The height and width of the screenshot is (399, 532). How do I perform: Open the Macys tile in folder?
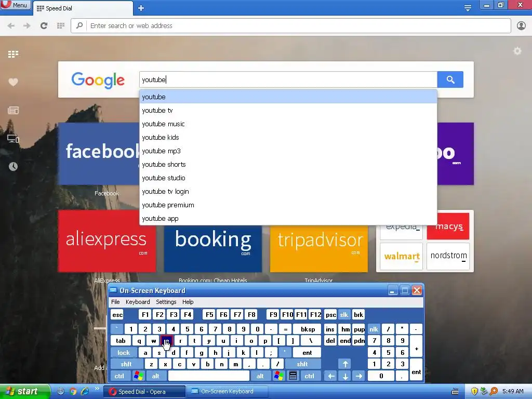click(x=448, y=227)
